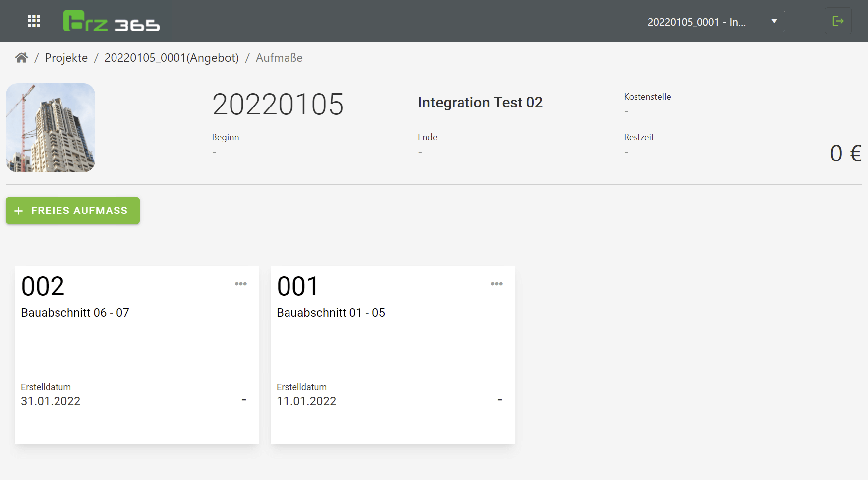Open the three-dot menu on card 001
Image resolution: width=868 pixels, height=480 pixels.
[x=496, y=284]
